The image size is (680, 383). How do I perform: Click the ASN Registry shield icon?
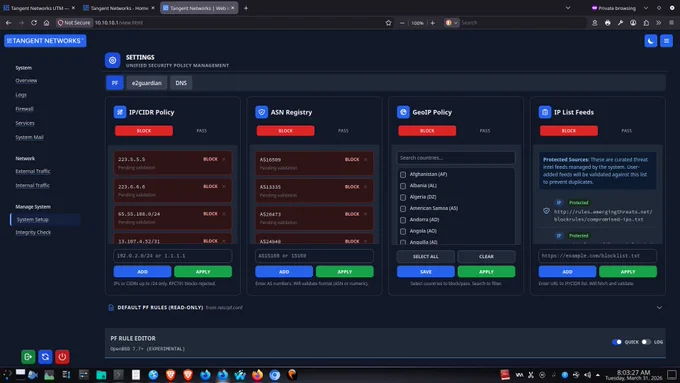click(x=262, y=112)
